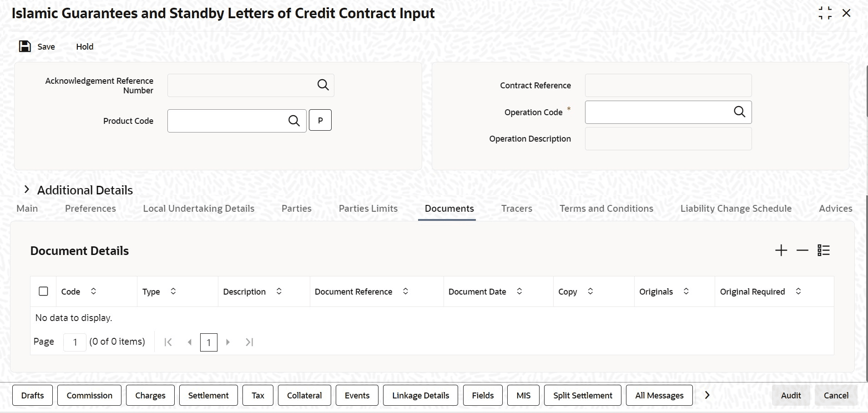The image size is (868, 413).
Task: Show more subsystem buttons with chevron
Action: click(x=707, y=395)
